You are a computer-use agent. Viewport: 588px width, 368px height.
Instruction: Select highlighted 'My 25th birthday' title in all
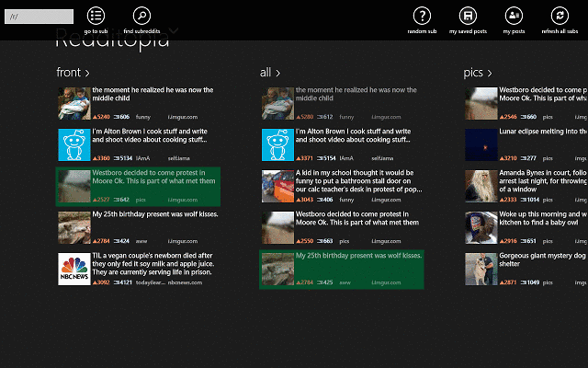click(359, 256)
